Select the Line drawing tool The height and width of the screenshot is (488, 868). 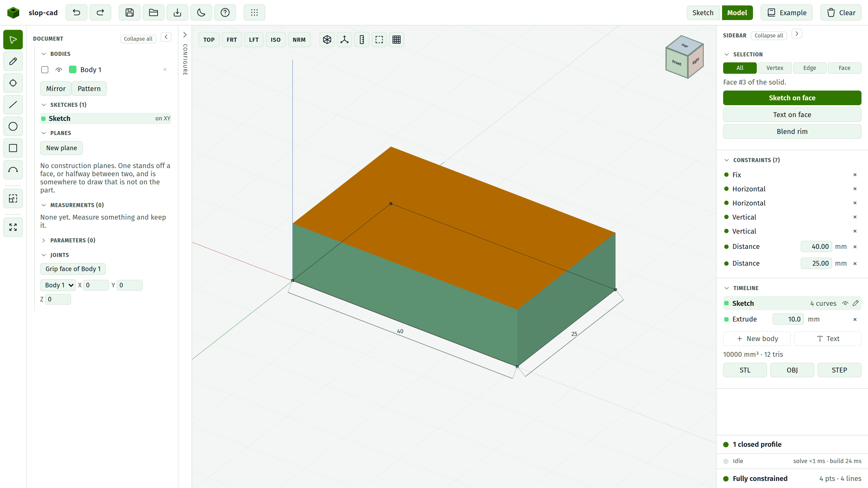pos(13,105)
